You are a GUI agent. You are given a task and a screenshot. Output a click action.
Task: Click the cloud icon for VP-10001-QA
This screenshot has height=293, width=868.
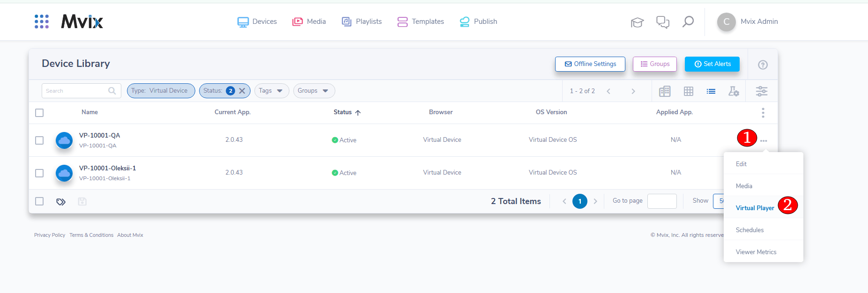coord(64,140)
